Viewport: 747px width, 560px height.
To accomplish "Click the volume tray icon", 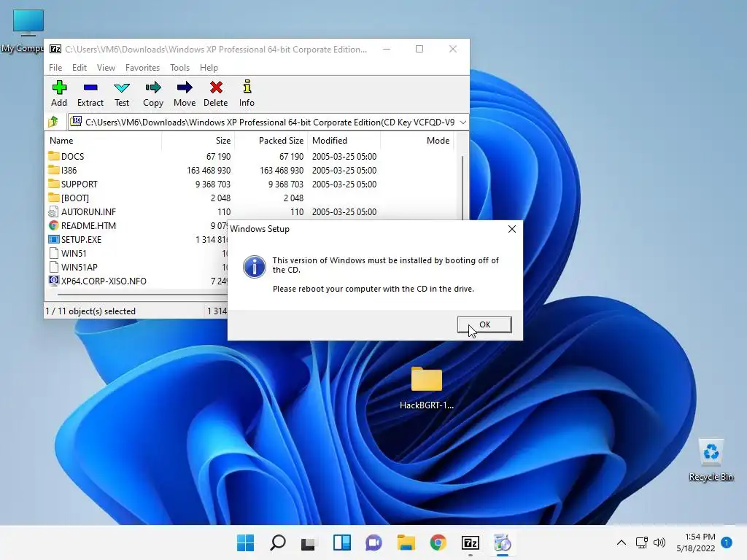I will [x=659, y=542].
